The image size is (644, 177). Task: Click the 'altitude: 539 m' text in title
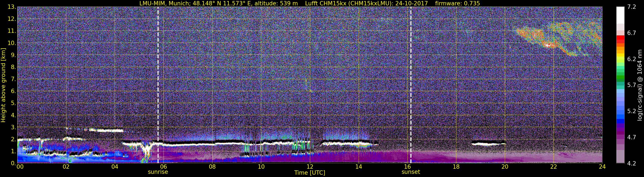276,3
